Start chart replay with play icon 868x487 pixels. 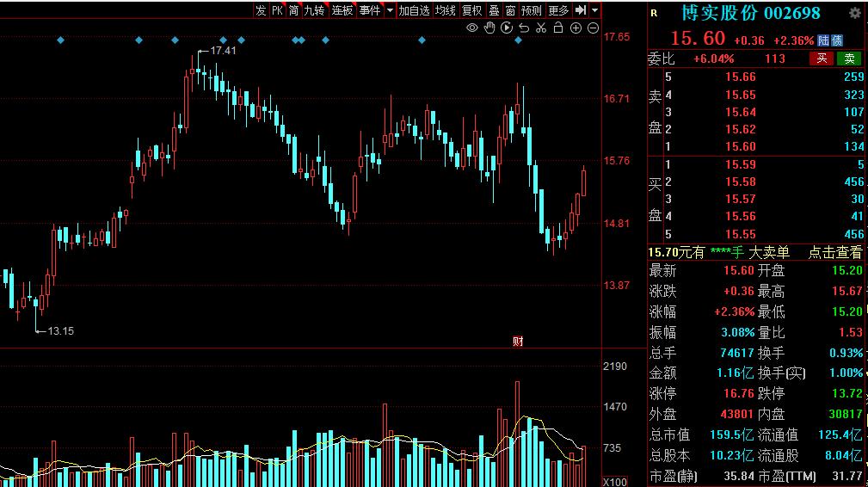[507, 28]
